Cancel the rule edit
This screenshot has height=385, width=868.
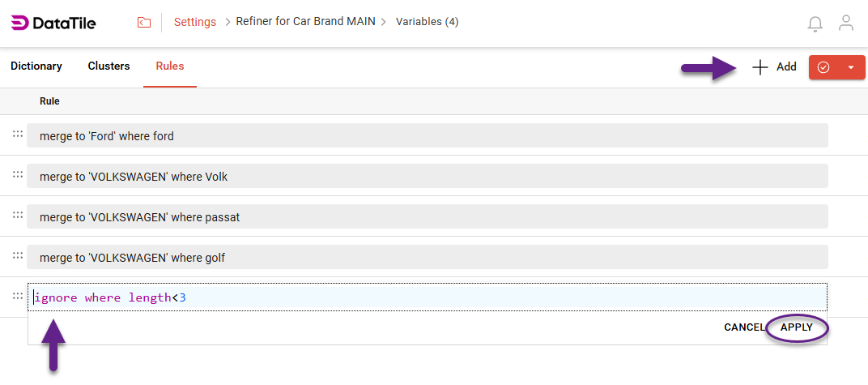(x=743, y=327)
